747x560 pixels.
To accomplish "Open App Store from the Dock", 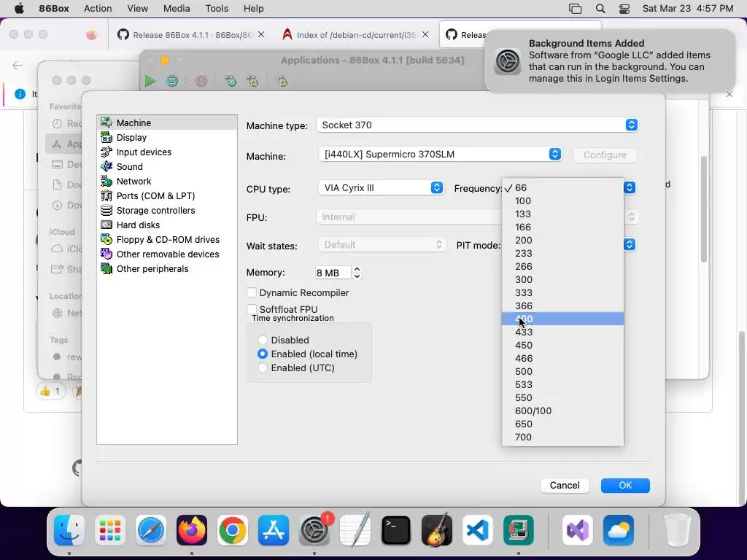I will (x=274, y=530).
